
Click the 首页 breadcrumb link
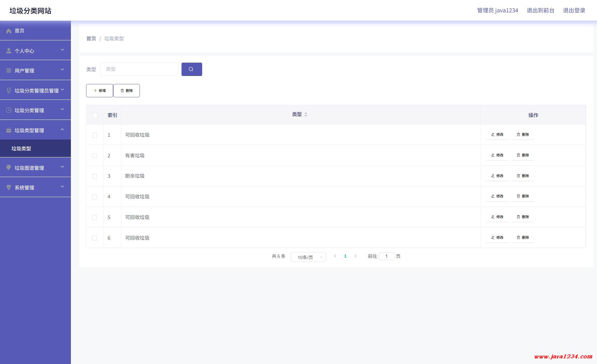(91, 38)
